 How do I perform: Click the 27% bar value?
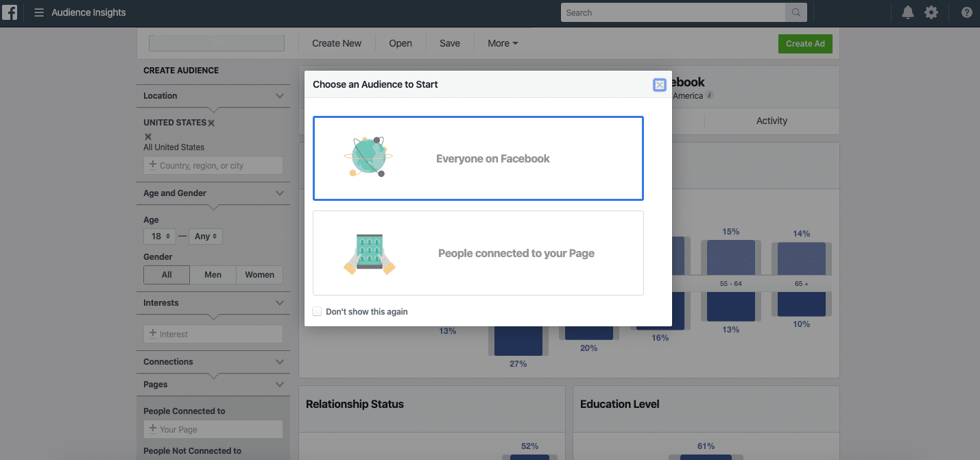click(x=518, y=364)
